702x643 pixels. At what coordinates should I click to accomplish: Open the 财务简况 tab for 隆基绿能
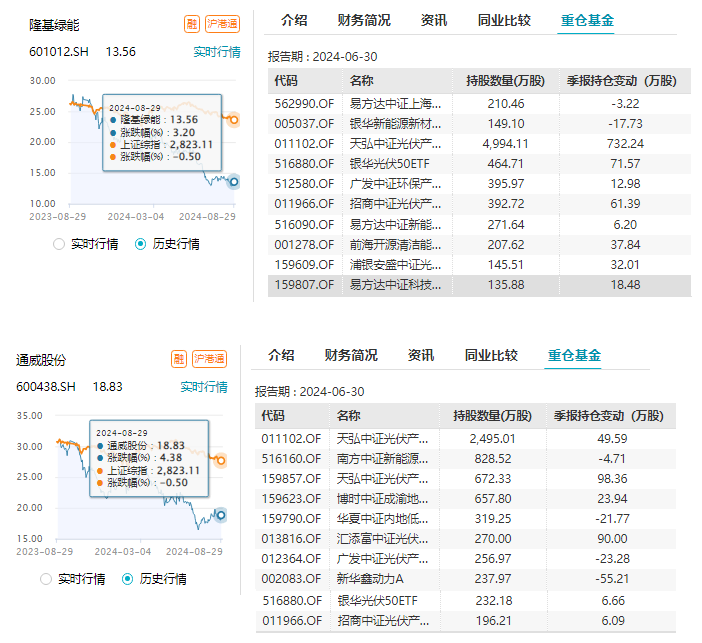364,20
